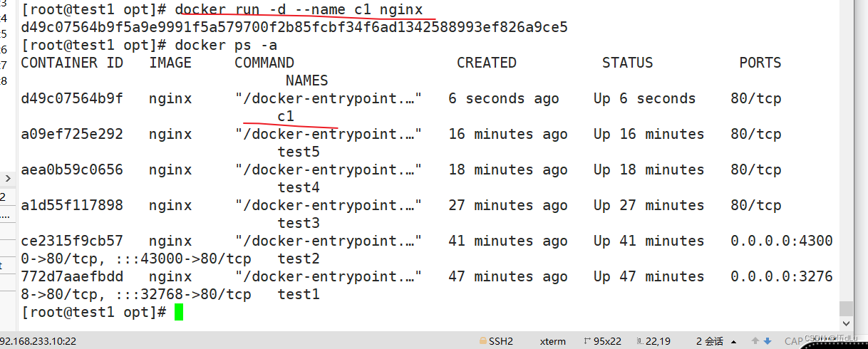Expand the left panel chevron arrow
Viewport: 868px width, 349px height.
(x=8, y=179)
